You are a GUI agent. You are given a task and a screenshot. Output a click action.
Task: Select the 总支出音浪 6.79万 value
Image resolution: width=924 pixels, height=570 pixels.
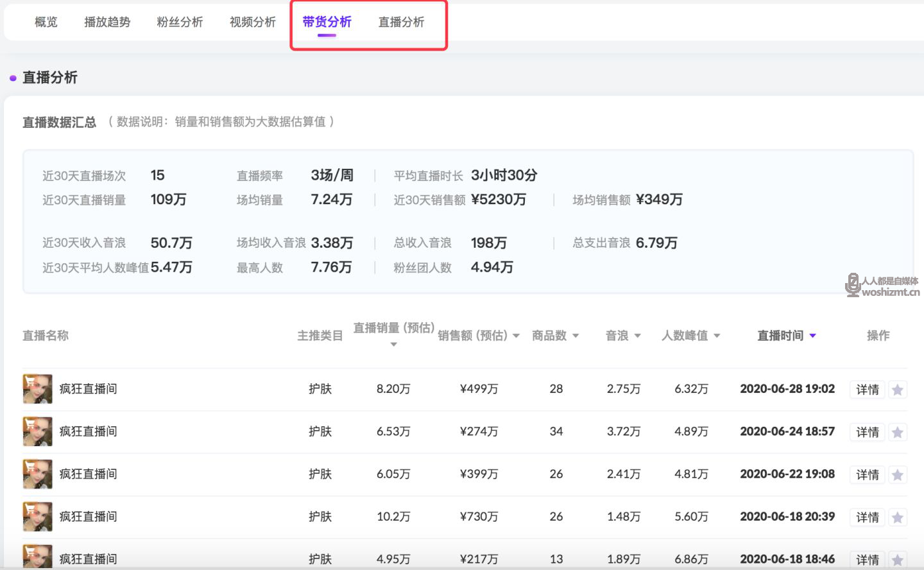point(656,243)
